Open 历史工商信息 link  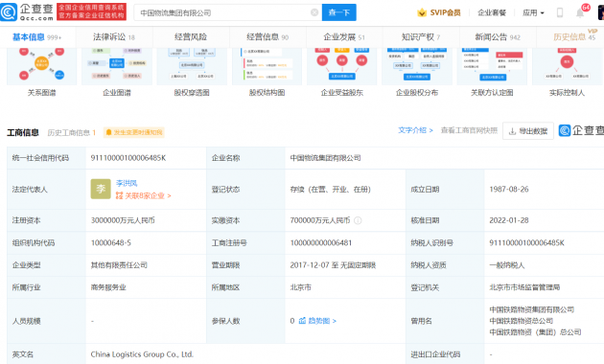[x=71, y=133]
